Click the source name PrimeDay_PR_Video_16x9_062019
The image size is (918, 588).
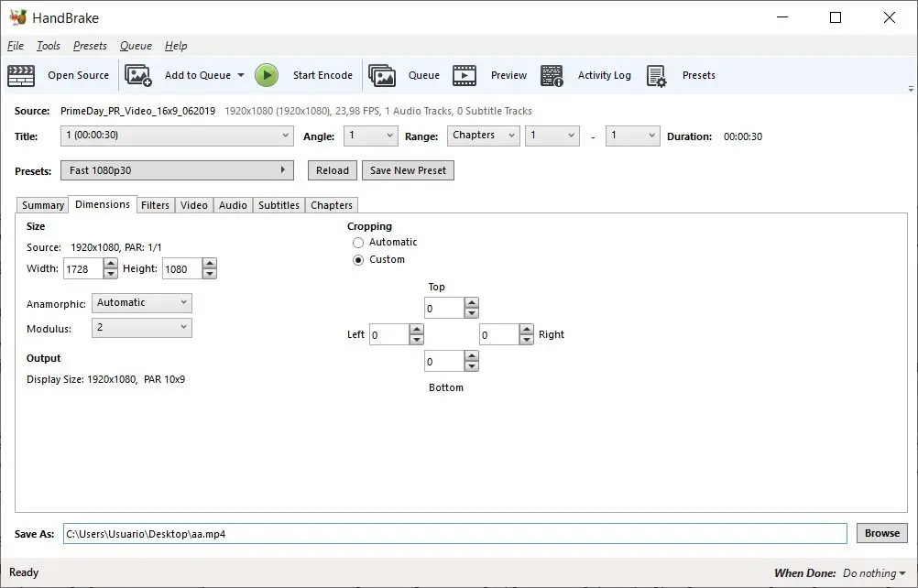click(137, 111)
